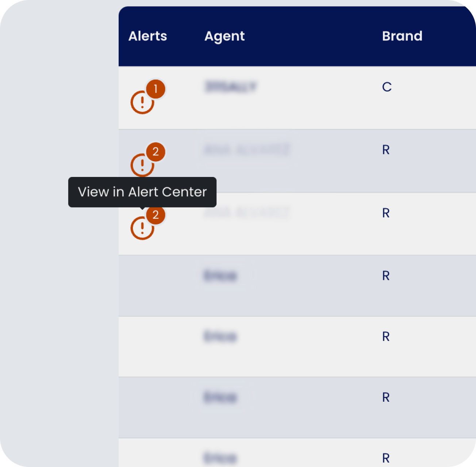Click the orange badge showing number 1
476x467 pixels.
tap(156, 89)
